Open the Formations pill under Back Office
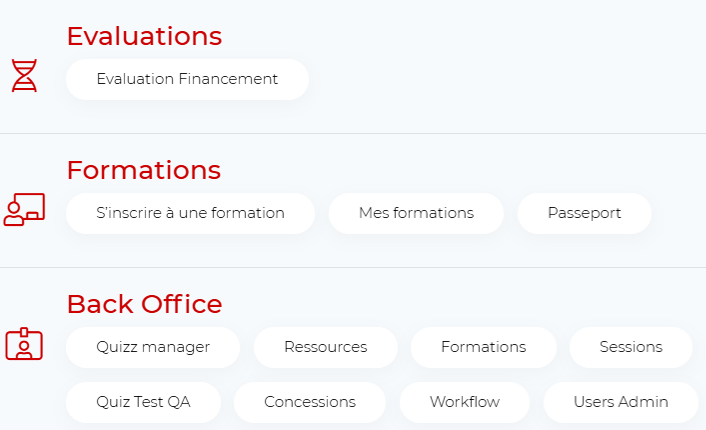 (483, 347)
